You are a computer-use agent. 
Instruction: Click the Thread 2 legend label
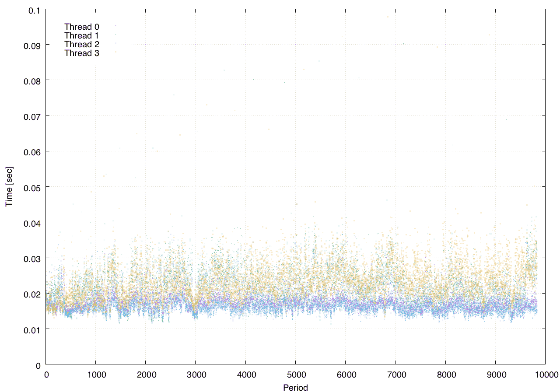coord(82,44)
